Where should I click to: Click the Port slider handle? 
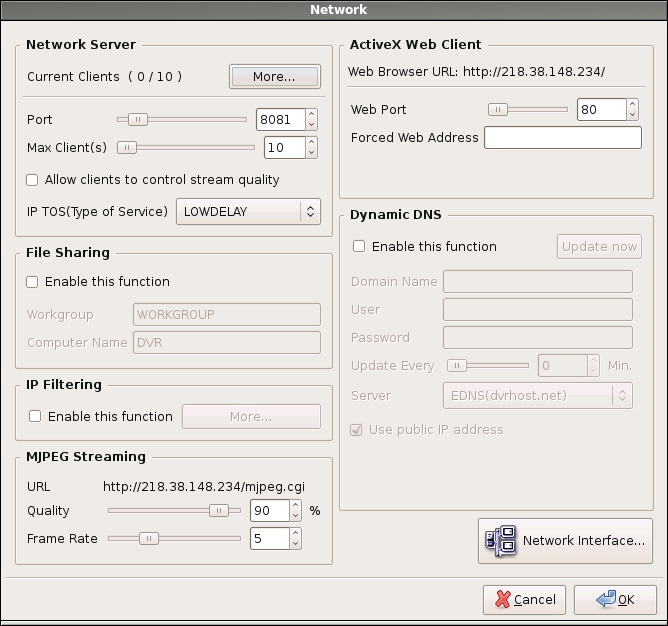pyautogui.click(x=138, y=120)
